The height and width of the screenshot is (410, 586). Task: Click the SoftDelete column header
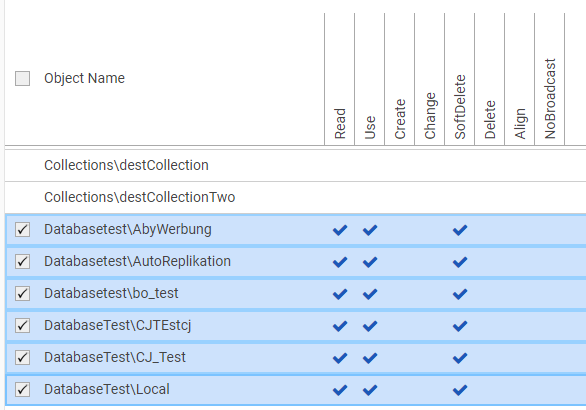[460, 107]
